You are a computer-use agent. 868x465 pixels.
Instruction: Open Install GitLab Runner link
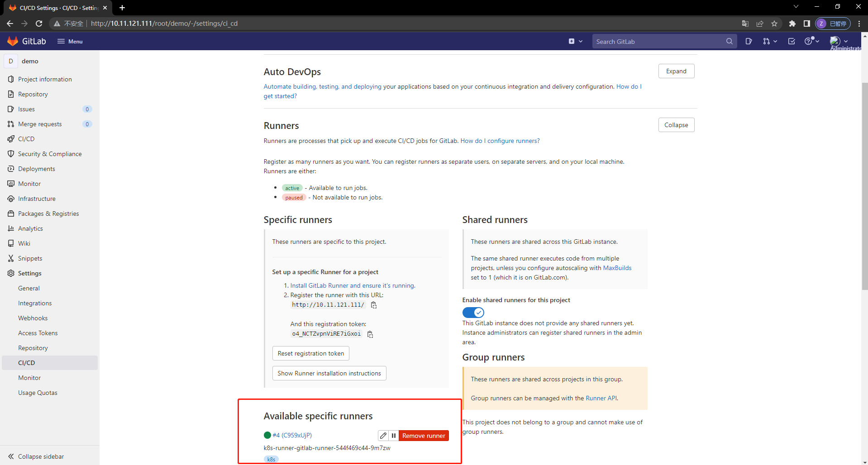(x=353, y=285)
